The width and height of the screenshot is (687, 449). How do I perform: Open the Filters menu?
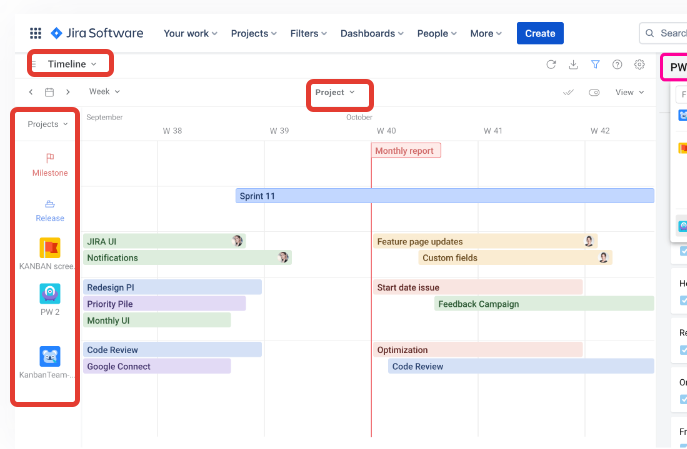click(x=308, y=34)
